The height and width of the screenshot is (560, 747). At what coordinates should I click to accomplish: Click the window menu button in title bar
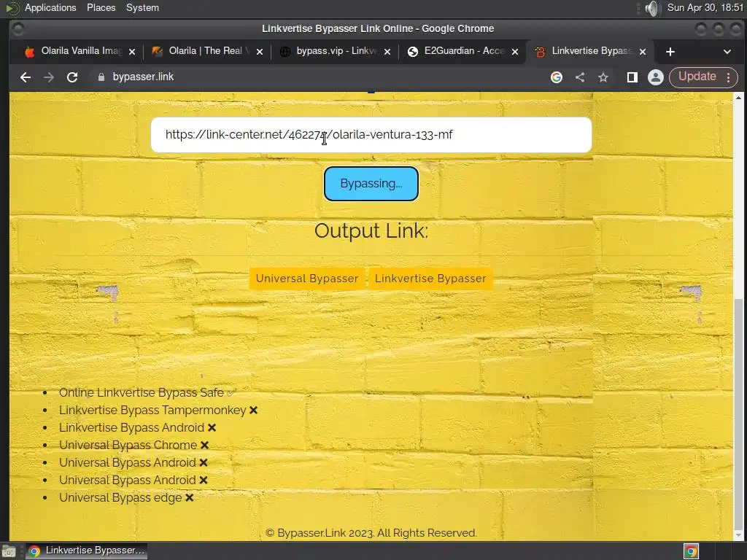point(18,29)
